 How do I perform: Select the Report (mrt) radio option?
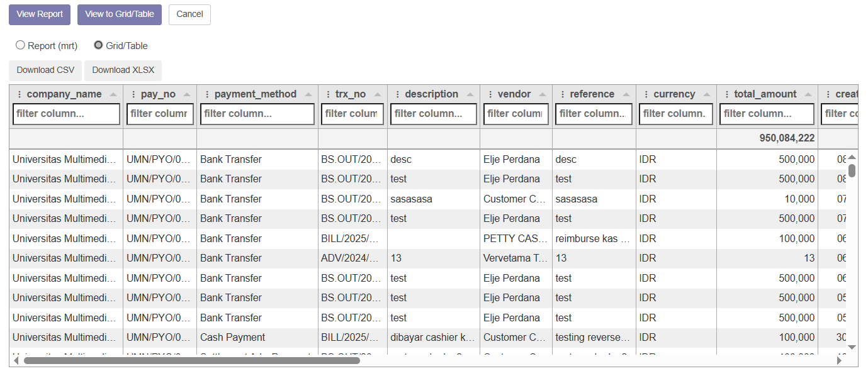20,45
